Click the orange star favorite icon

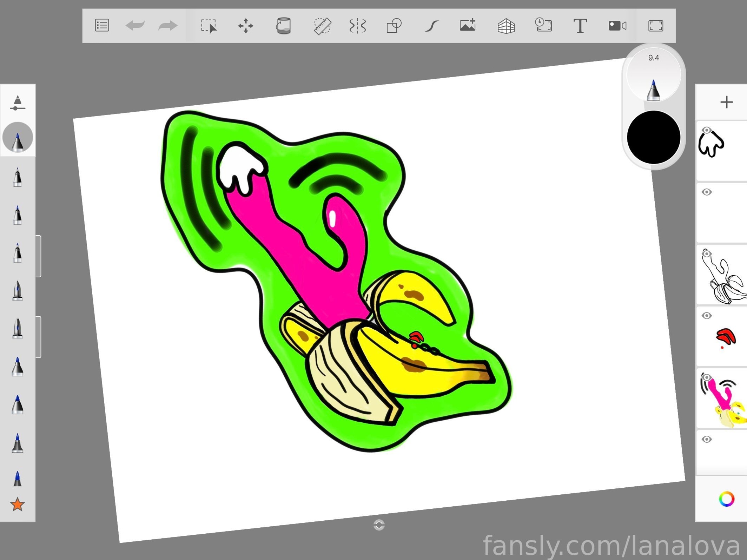click(18, 505)
